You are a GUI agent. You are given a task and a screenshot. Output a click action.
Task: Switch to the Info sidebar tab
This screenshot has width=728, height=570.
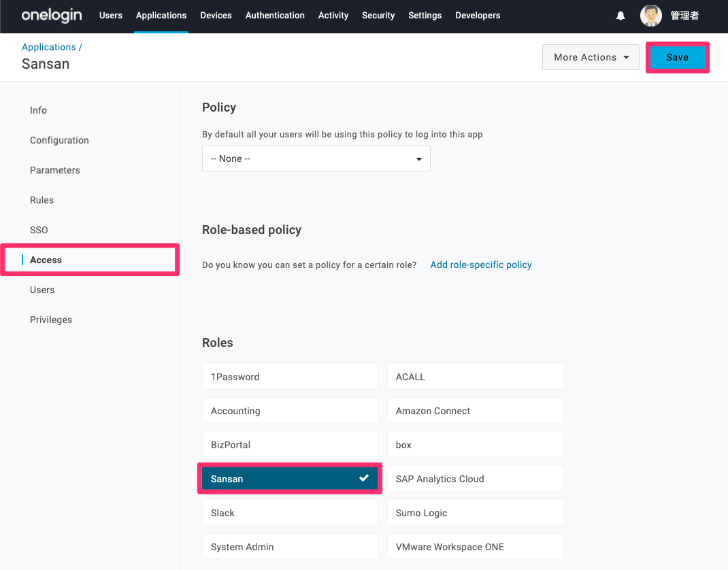(38, 110)
